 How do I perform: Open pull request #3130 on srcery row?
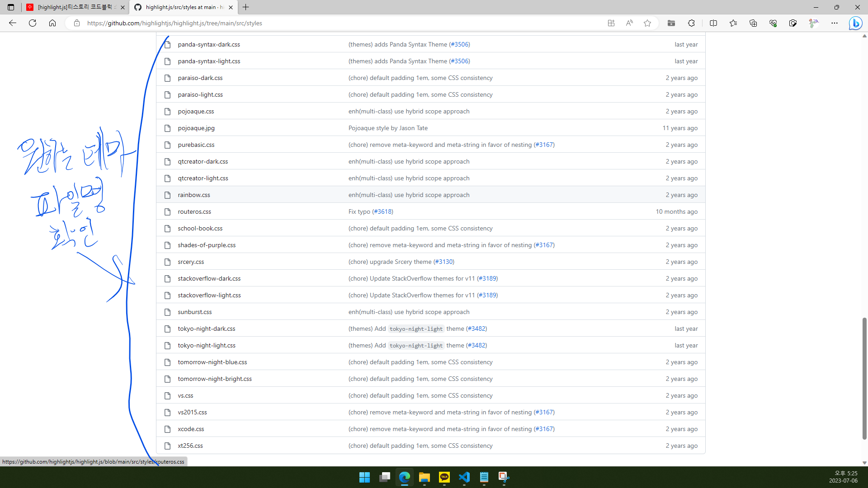(x=444, y=262)
